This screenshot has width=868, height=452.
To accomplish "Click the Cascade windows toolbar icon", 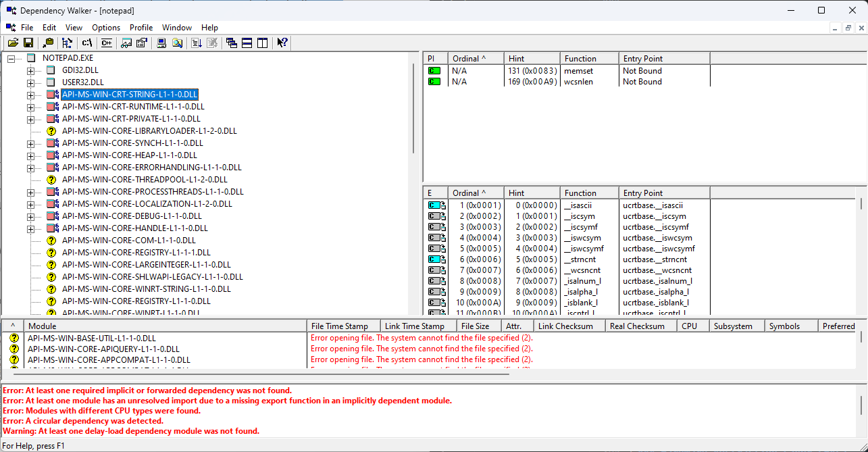I will point(232,43).
